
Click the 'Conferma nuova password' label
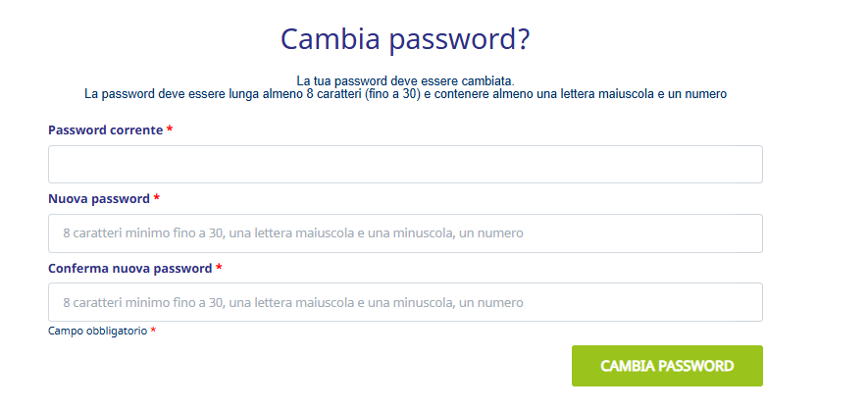[129, 267]
